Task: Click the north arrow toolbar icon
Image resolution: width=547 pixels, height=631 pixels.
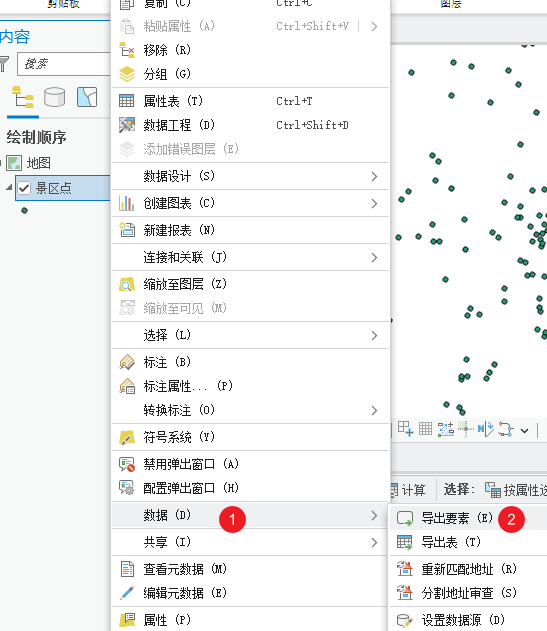Action: pyautogui.click(x=485, y=429)
